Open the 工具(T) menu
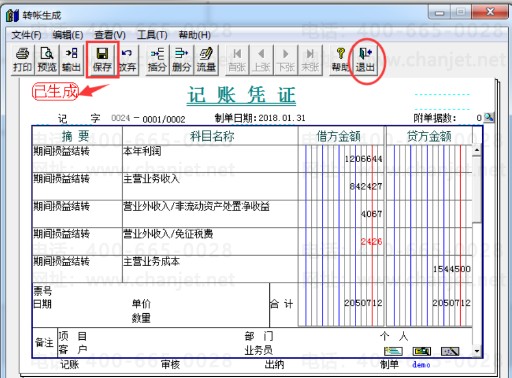 tap(152, 35)
